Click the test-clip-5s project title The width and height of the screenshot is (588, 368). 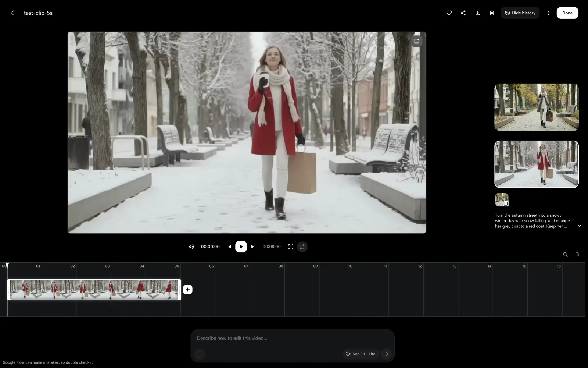[38, 13]
